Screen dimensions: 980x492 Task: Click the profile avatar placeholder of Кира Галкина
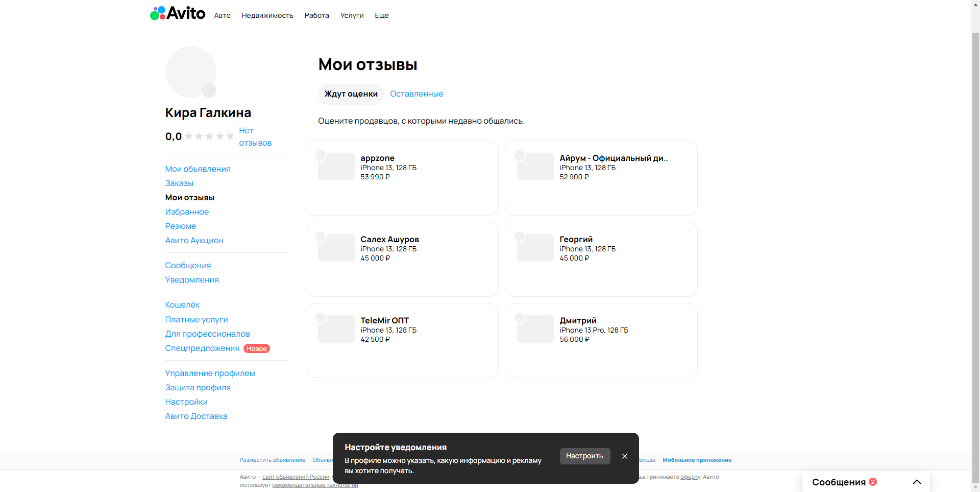(x=190, y=72)
